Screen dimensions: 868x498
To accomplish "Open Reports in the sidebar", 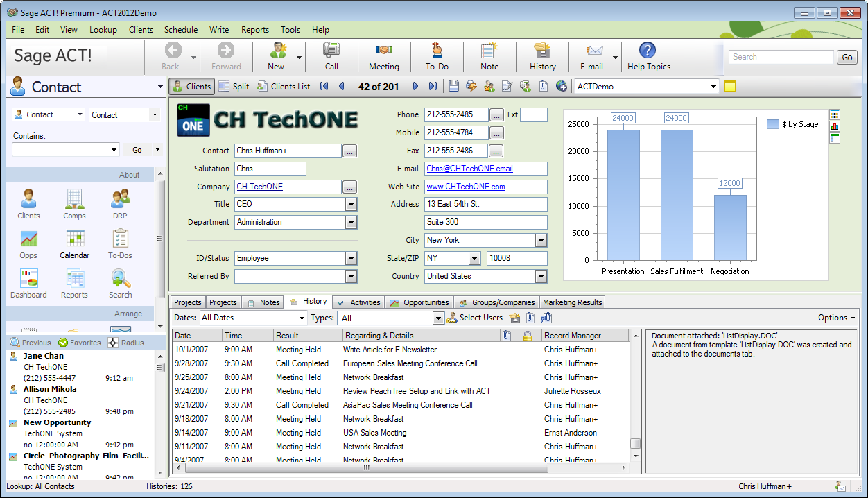I will 74,283.
